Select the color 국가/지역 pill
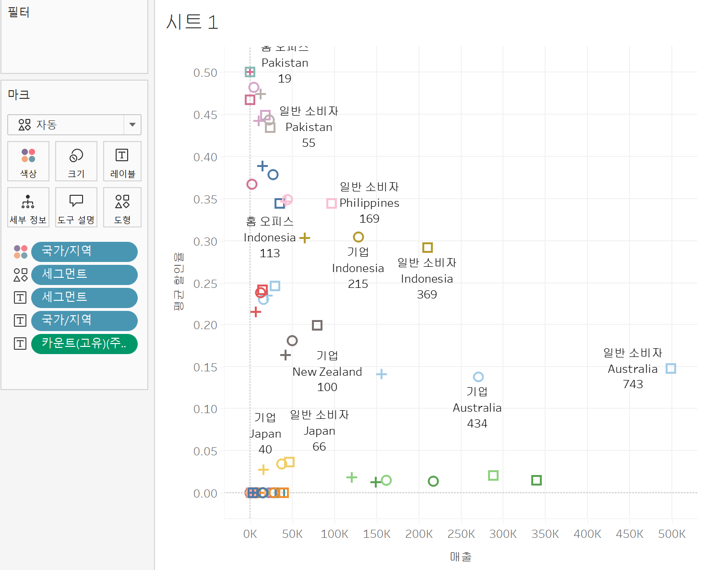This screenshot has width=728, height=570. 84,251
